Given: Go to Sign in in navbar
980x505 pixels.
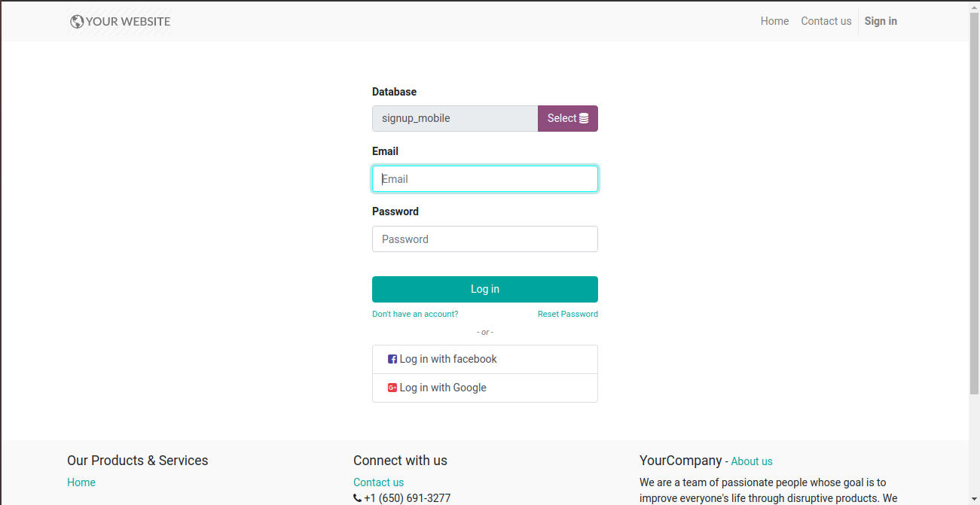Looking at the screenshot, I should point(881,21).
